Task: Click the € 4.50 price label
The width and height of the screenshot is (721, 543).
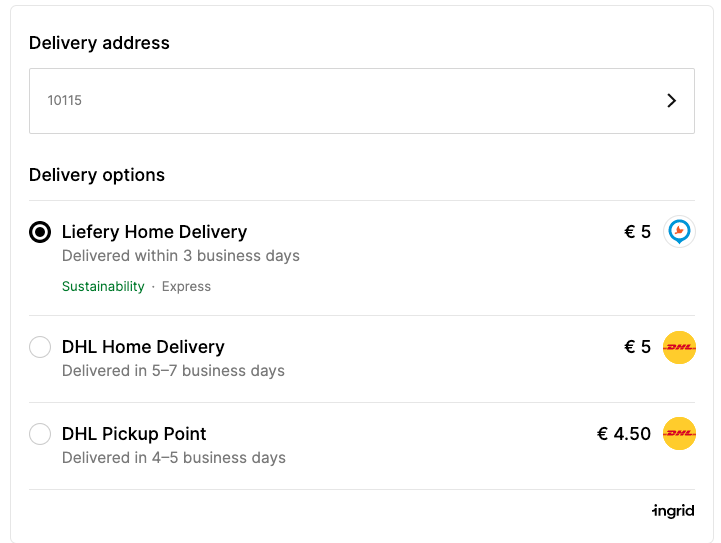Action: tap(624, 434)
